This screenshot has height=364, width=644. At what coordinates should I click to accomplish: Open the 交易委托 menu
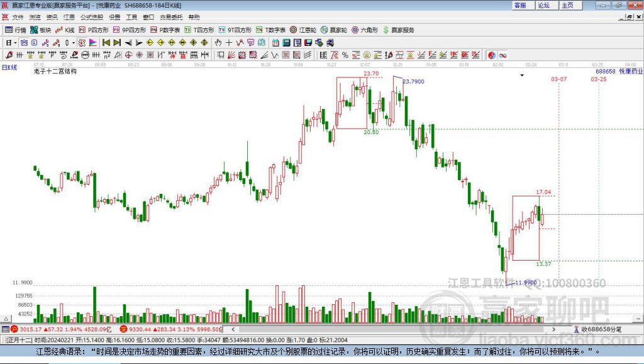coord(171,17)
